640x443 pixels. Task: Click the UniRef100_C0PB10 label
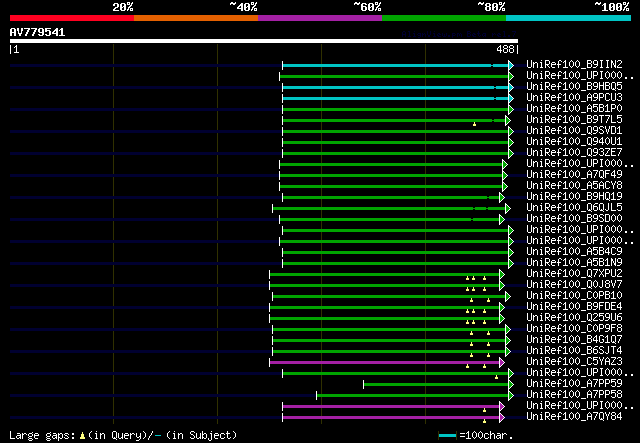pyautogui.click(x=574, y=296)
